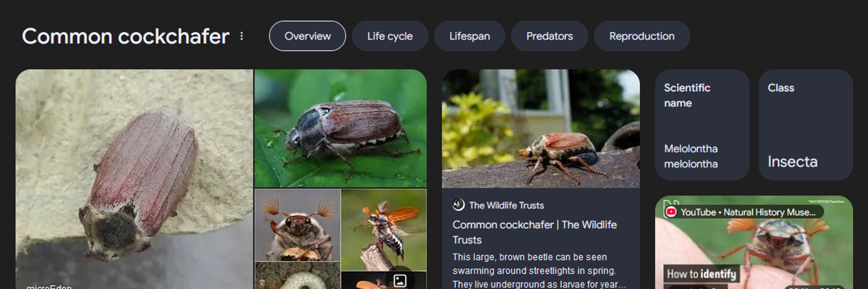Click the 'This large, brown beetle' snippet
868x289 pixels.
[x=538, y=271]
